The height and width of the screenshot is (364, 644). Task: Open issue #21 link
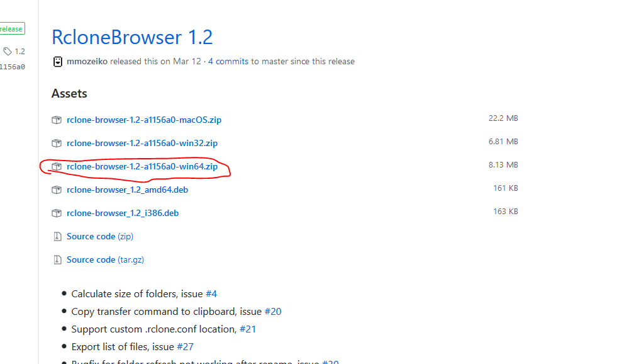248,329
